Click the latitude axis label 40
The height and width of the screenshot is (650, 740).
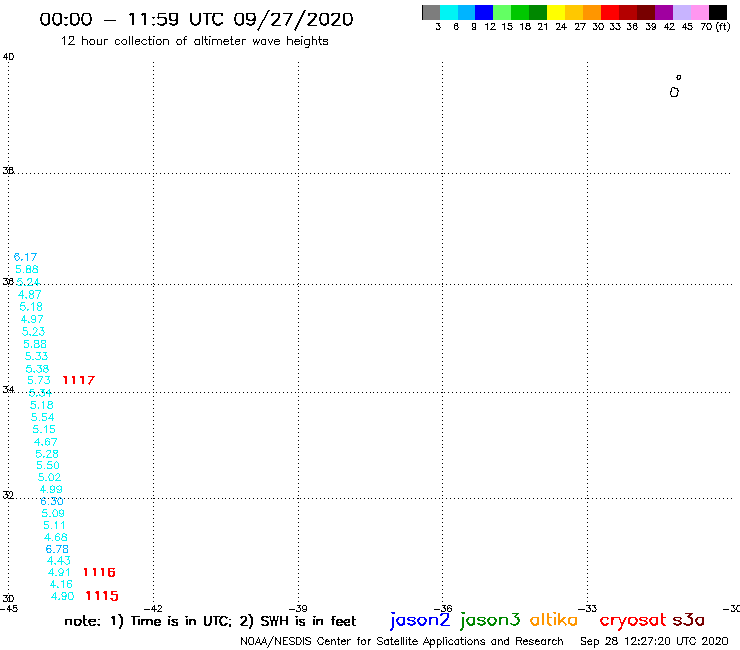pos(8,57)
